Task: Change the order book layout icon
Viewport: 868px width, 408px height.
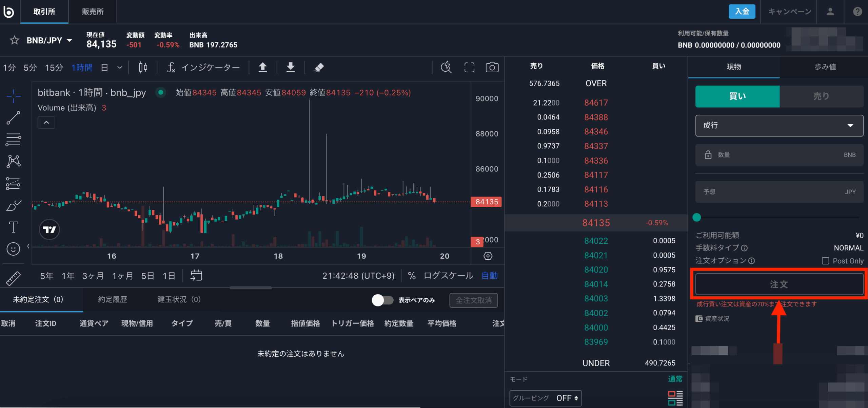Action: (x=675, y=398)
